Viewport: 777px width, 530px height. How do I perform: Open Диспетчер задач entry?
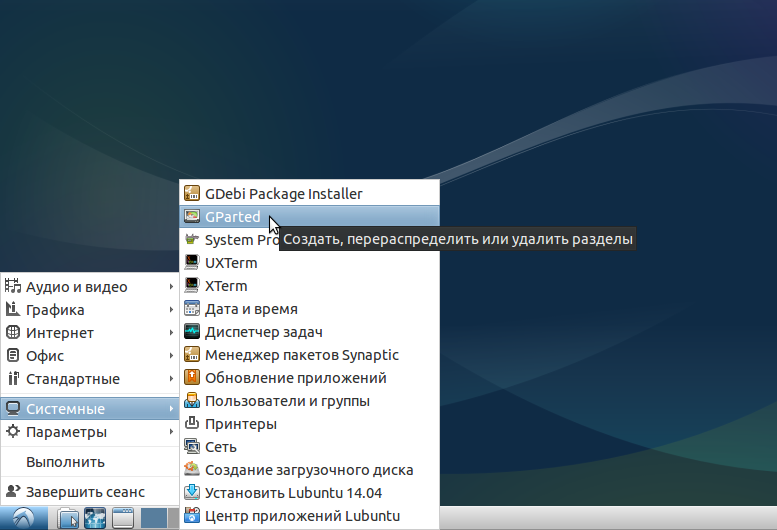(x=309, y=332)
